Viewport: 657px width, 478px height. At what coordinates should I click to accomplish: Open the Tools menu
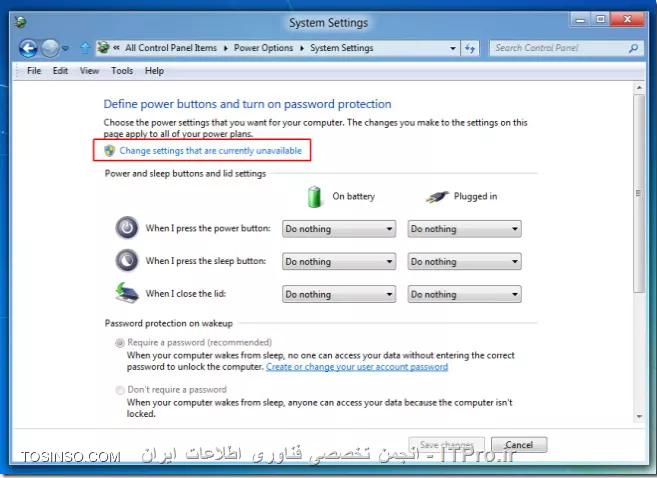(x=122, y=71)
